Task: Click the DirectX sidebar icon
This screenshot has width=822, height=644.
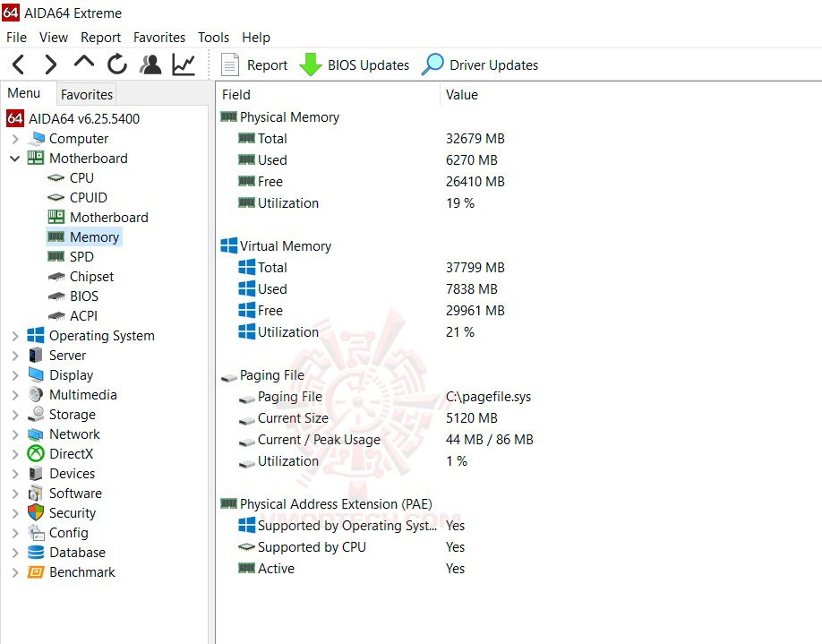Action: pos(35,453)
